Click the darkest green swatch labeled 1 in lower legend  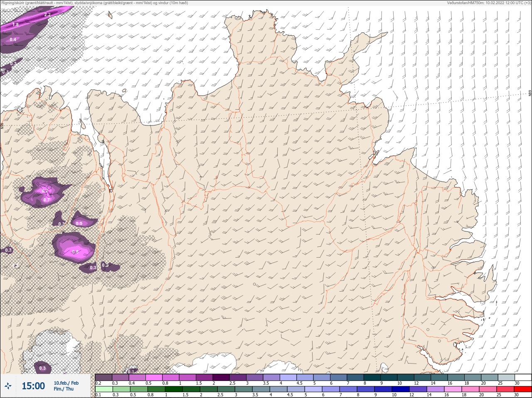[174, 389]
